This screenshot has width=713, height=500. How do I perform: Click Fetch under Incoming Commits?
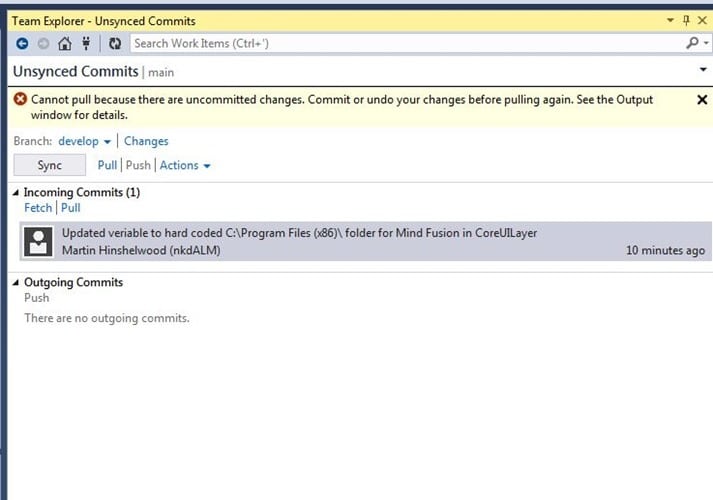tap(38, 208)
